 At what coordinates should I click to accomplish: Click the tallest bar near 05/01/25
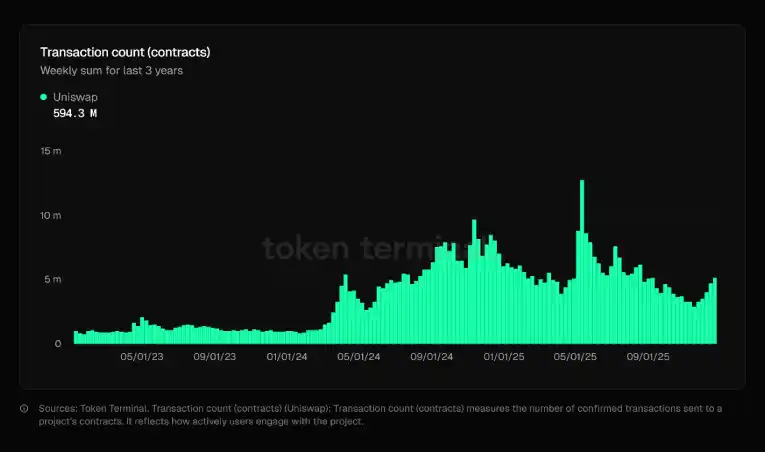[x=582, y=262]
